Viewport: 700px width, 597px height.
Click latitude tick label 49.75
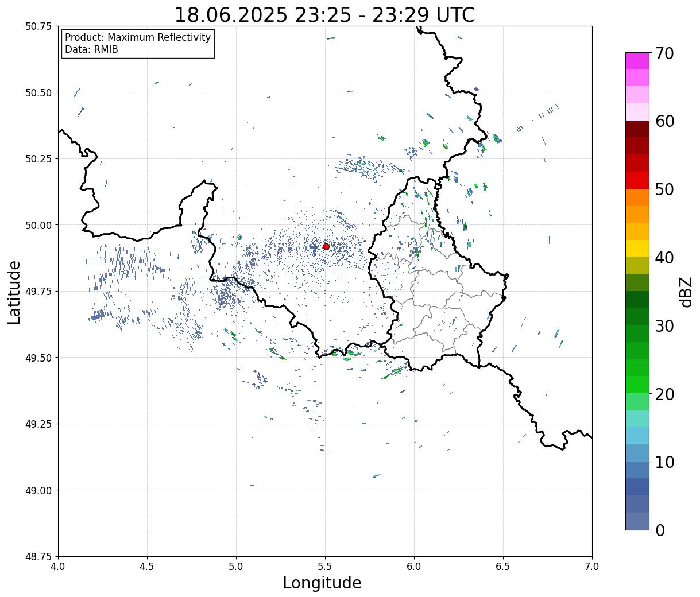pyautogui.click(x=38, y=292)
